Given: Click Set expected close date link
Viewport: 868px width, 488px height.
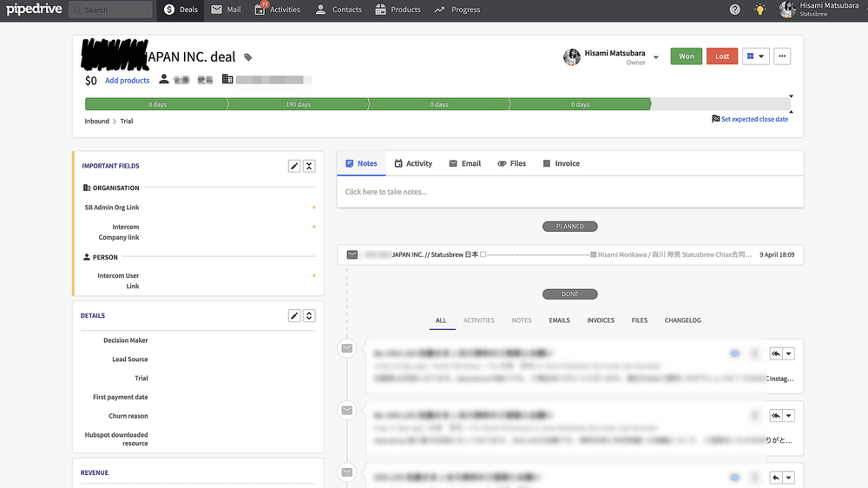Looking at the screenshot, I should click(x=753, y=119).
